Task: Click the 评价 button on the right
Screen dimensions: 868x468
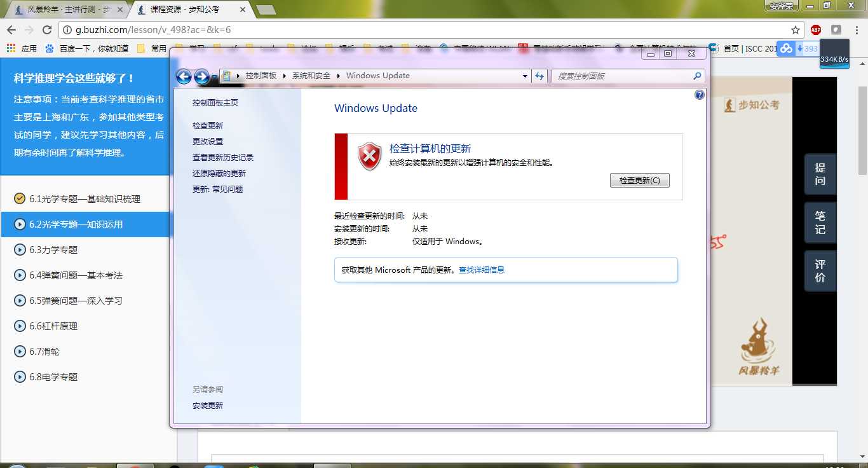Action: [820, 271]
